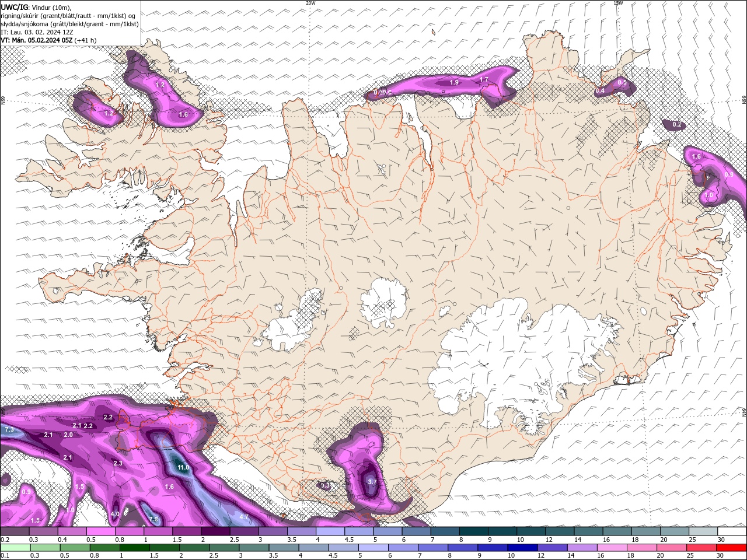Click the '15W' longitude label
This screenshot has height=560, width=747.
tap(618, 3)
